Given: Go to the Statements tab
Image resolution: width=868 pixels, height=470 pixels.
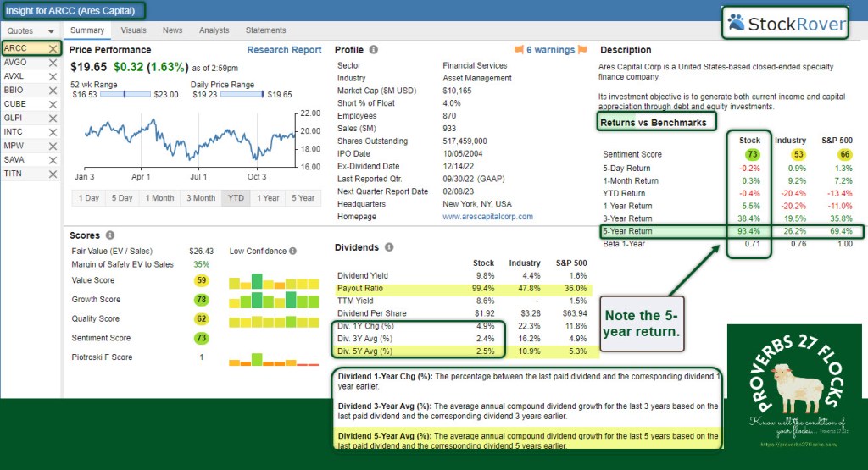Looking at the screenshot, I should 265,30.
